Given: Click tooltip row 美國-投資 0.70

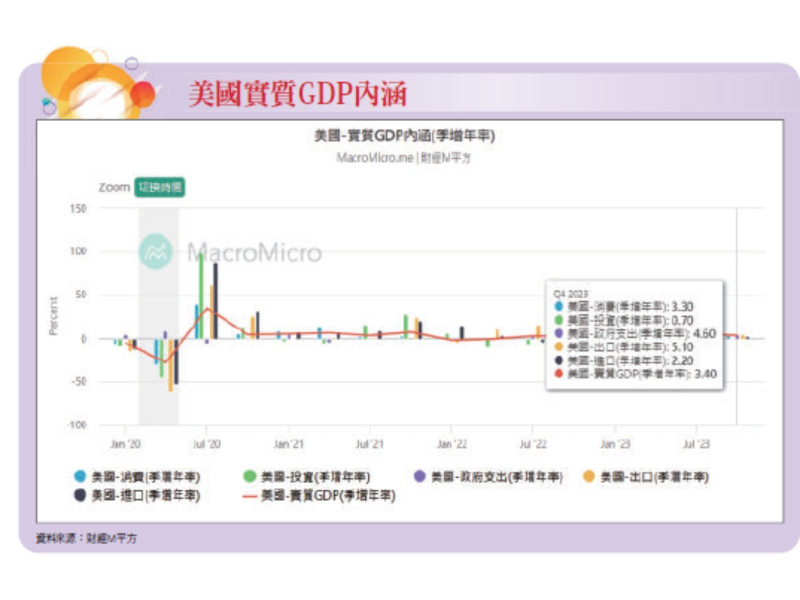Looking at the screenshot, I should pyautogui.click(x=623, y=320).
